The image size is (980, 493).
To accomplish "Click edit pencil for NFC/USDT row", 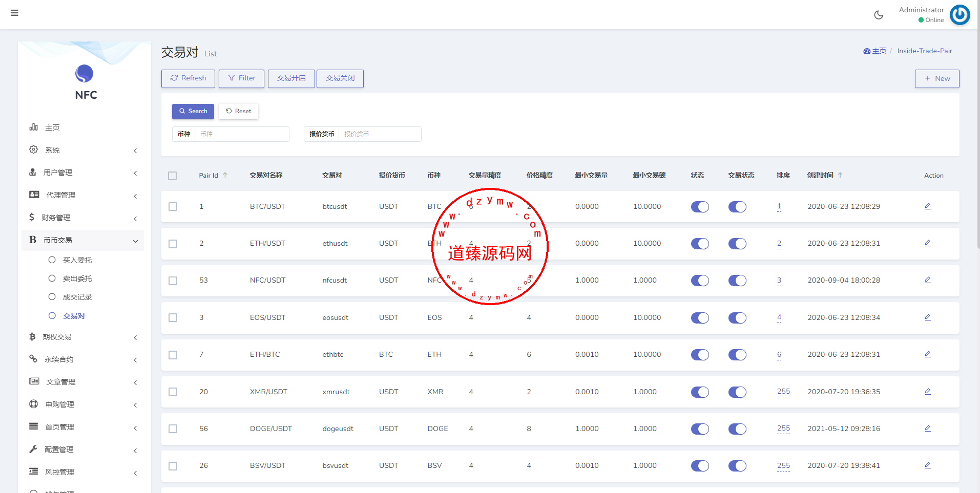I will pos(928,280).
